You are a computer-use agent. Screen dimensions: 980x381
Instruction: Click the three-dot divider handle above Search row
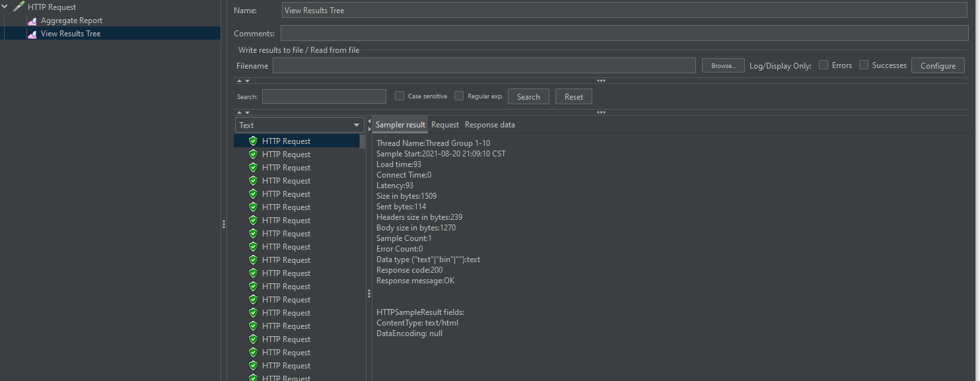click(601, 81)
